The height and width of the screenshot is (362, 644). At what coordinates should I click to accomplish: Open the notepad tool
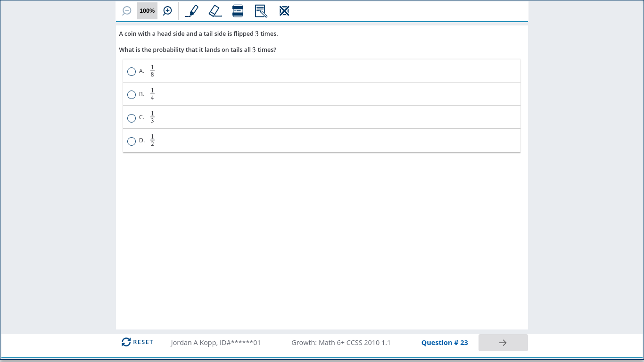261,10
